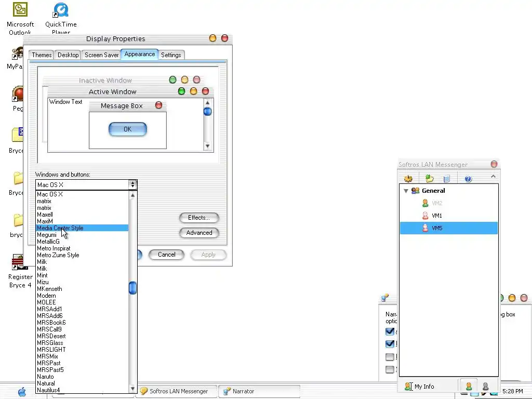Toggle the Windows and buttons combo box arrow
The image size is (532, 399).
pyautogui.click(x=132, y=184)
